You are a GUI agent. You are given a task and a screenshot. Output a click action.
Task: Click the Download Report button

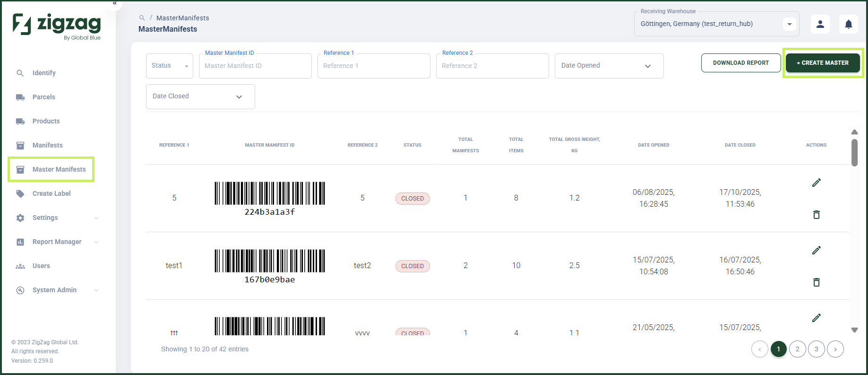coord(741,63)
